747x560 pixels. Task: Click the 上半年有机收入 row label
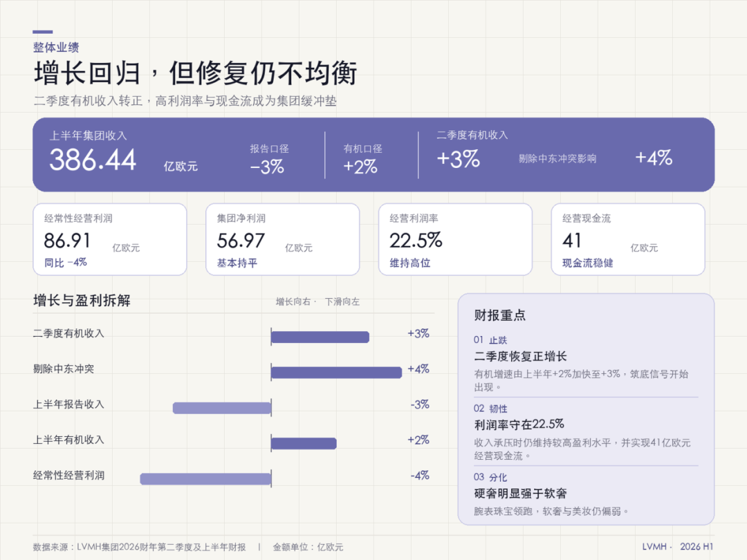click(68, 440)
